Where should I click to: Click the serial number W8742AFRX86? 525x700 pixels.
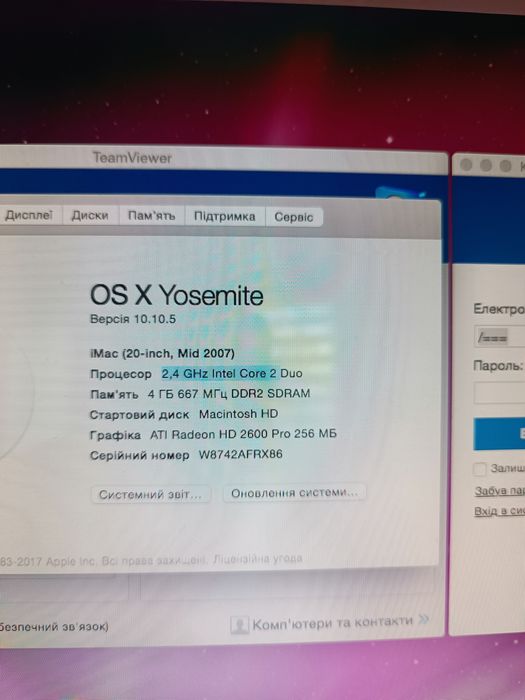click(241, 454)
